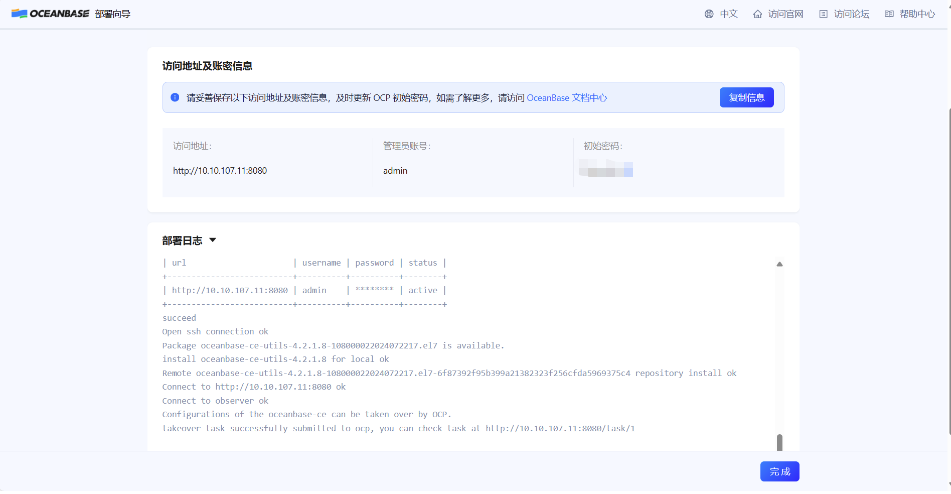Click 'succeed' log line
The image size is (951, 494).
click(x=179, y=318)
